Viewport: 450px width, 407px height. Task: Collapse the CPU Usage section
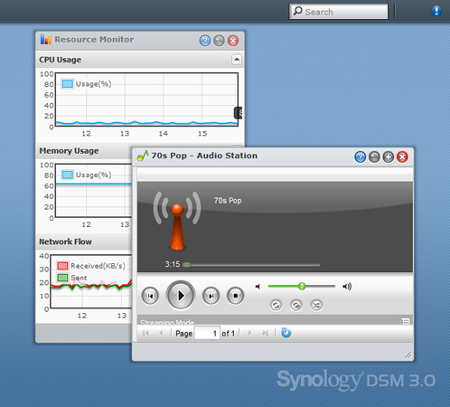[x=236, y=60]
